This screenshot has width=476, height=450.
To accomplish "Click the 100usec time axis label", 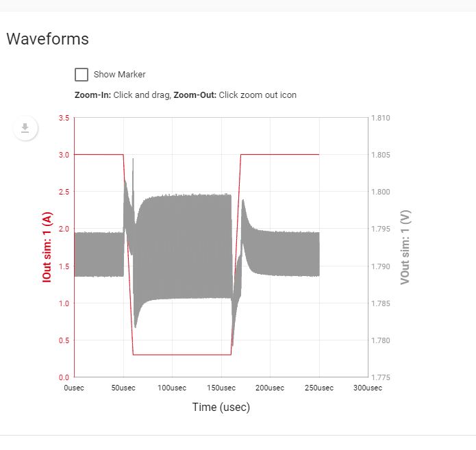I will tap(172, 388).
